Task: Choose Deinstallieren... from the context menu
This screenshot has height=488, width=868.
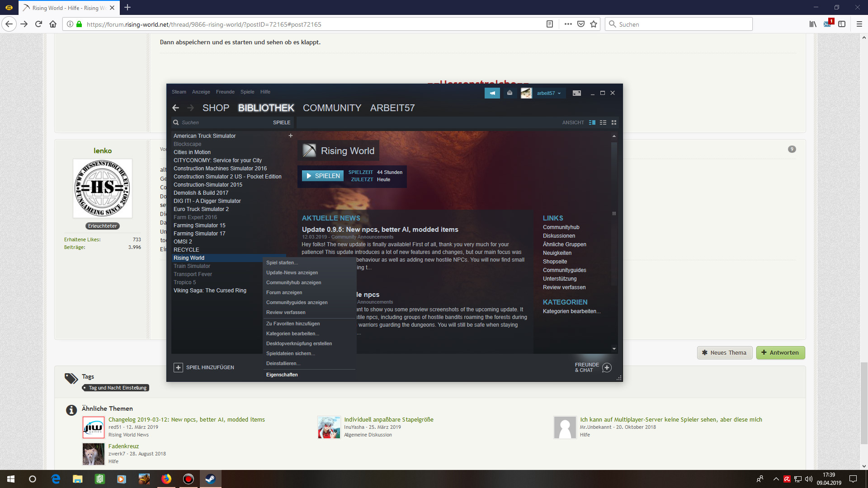Action: coord(283,363)
